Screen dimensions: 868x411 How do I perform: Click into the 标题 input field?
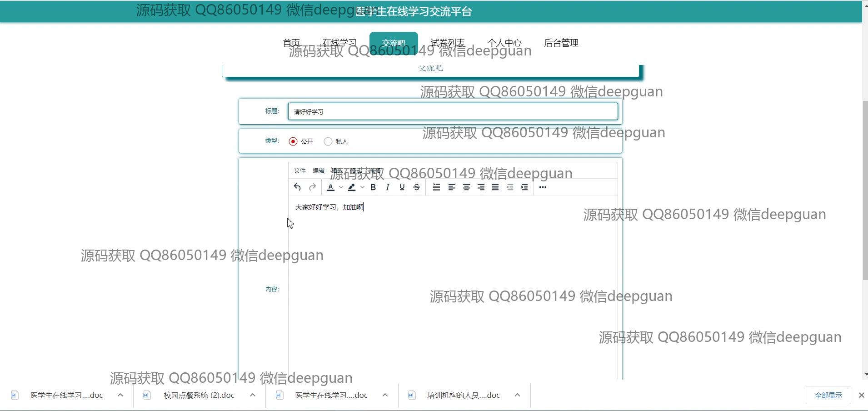point(453,112)
